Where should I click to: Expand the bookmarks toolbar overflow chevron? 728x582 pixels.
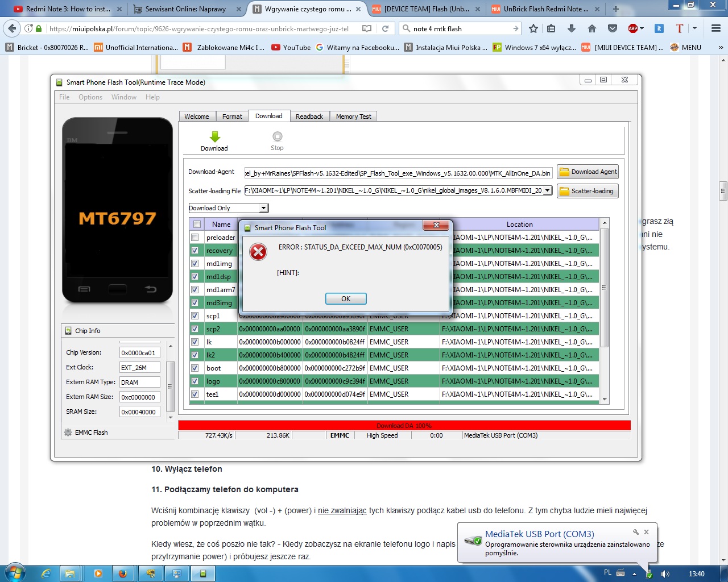721,48
